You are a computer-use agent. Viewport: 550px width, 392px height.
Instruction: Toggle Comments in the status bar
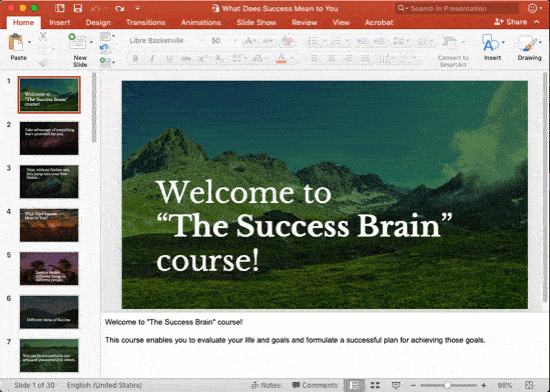[x=314, y=385]
